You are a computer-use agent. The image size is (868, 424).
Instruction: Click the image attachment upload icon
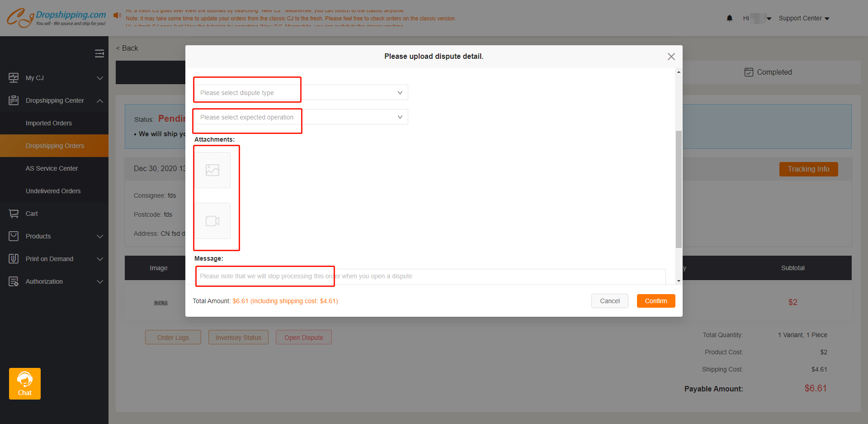pos(212,170)
